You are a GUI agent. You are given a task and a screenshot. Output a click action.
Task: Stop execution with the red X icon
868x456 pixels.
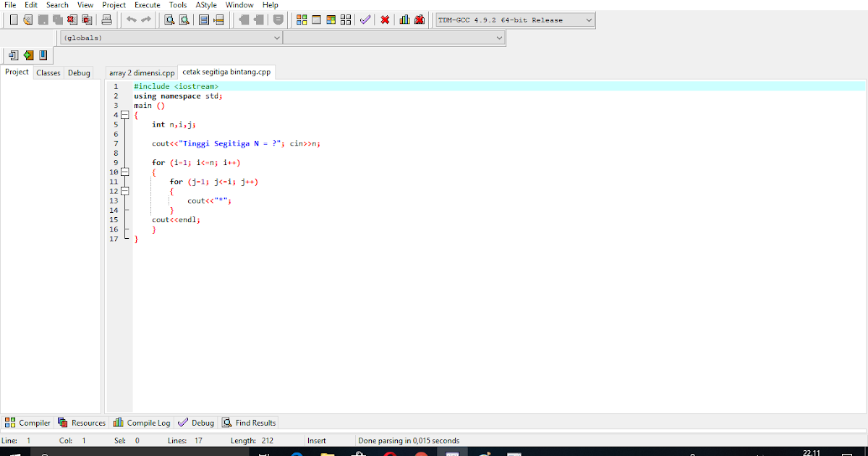[385, 20]
